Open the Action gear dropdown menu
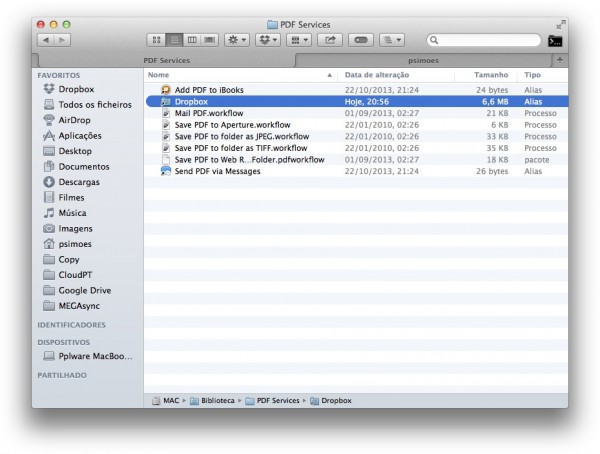This screenshot has width=600, height=454. 237,40
